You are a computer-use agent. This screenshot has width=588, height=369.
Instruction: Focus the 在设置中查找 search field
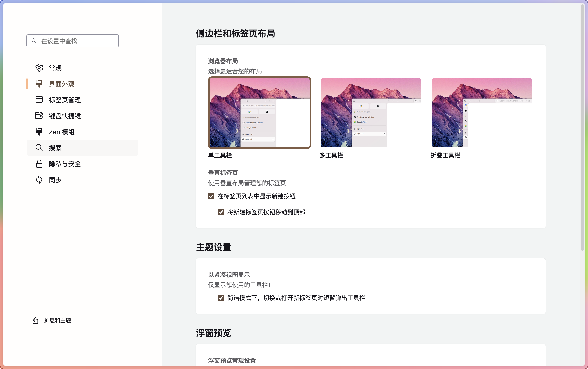click(76, 41)
